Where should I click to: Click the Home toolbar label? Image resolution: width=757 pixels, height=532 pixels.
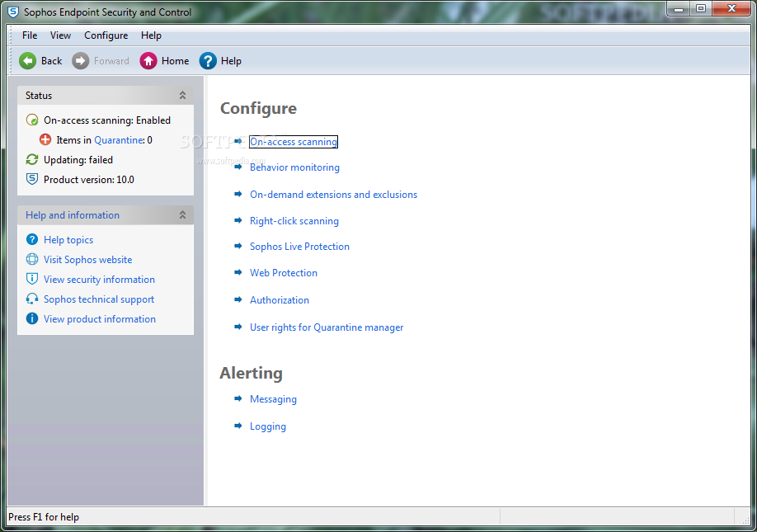click(x=176, y=61)
